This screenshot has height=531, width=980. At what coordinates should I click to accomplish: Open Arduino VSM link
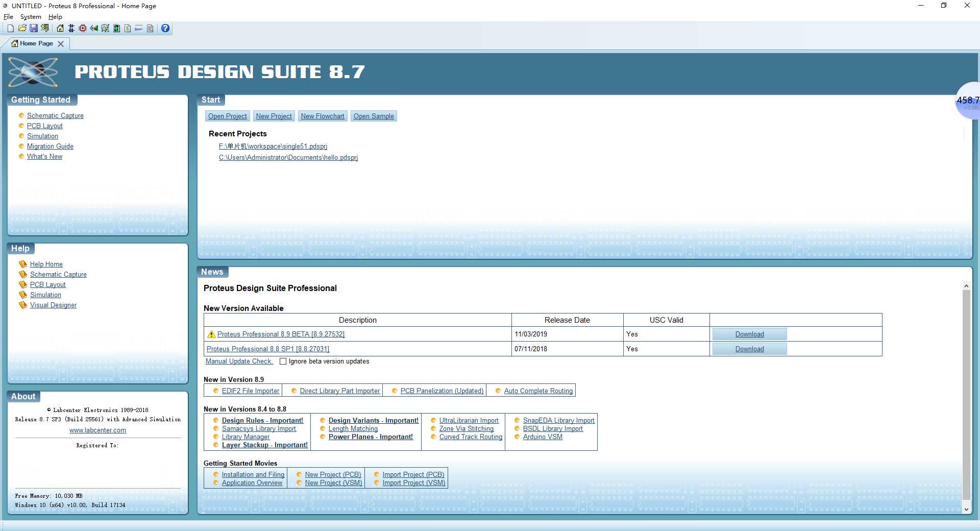543,437
